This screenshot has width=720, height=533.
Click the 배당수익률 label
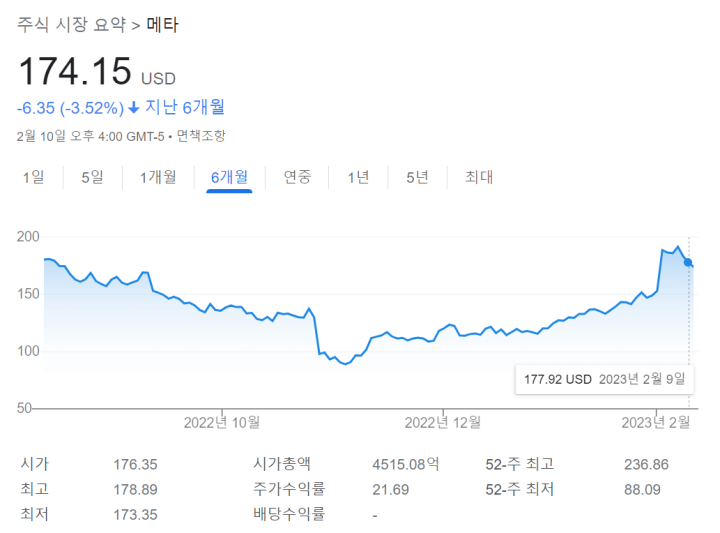point(289,514)
